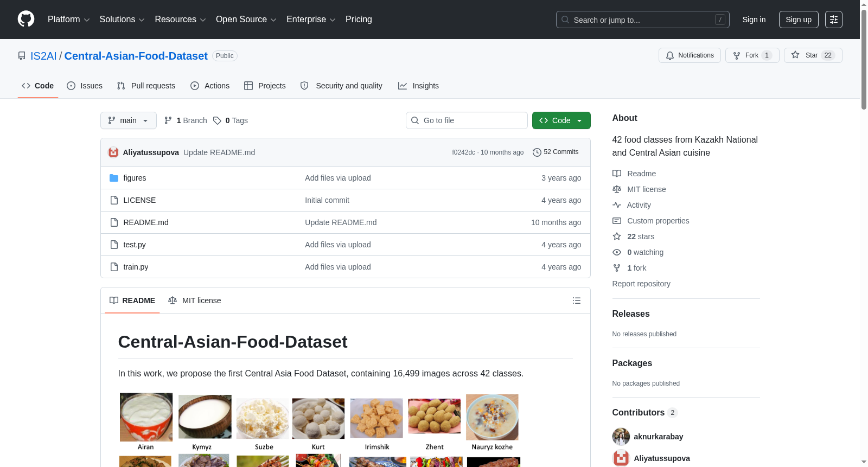The width and height of the screenshot is (868, 467).
Task: Open the Aliyatussupova commit author name
Action: point(151,152)
